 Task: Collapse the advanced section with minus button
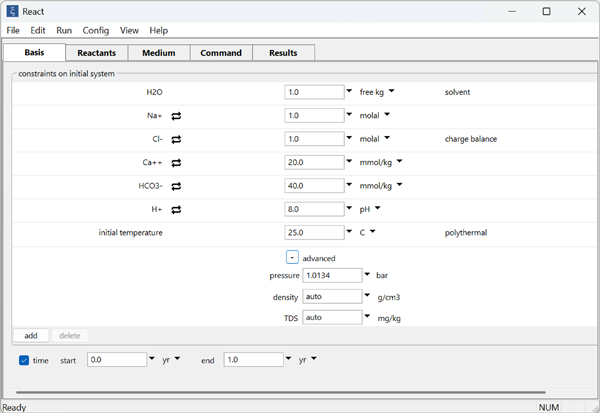[292, 257]
